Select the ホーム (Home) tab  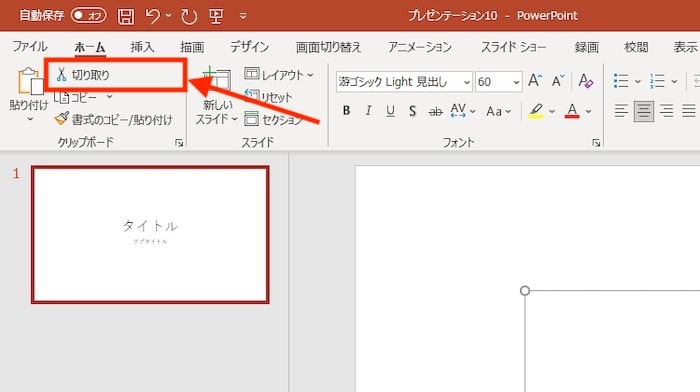(x=90, y=47)
